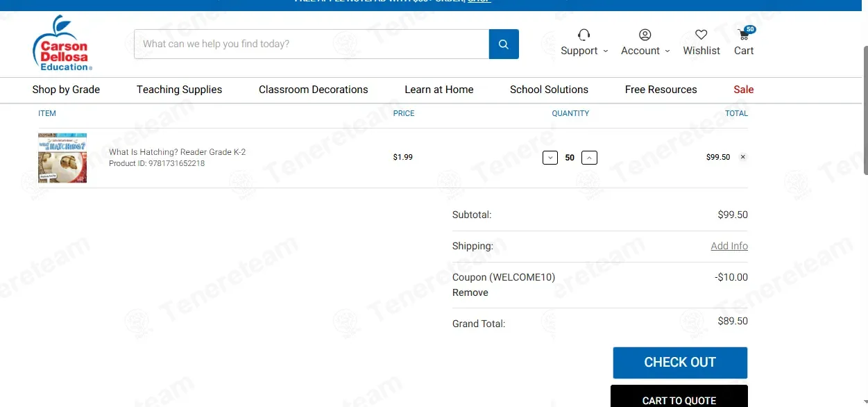The width and height of the screenshot is (868, 407).
Task: Click the QUANTITY column header
Action: point(570,113)
